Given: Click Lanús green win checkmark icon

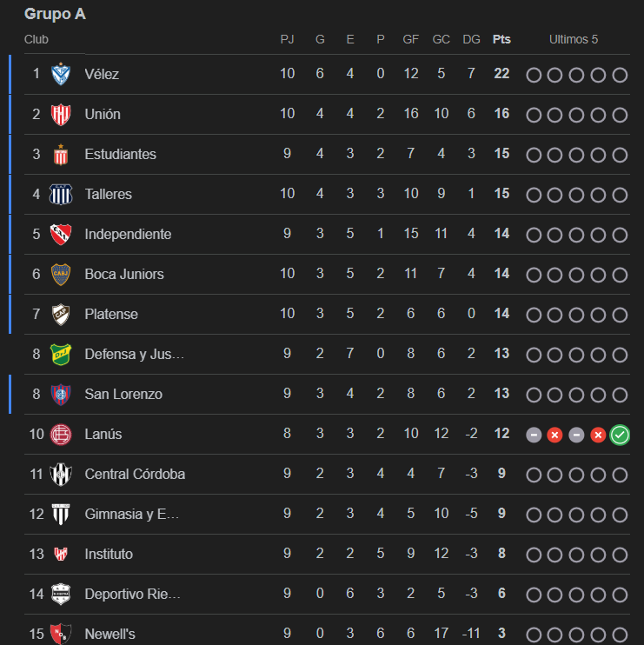Looking at the screenshot, I should [620, 435].
